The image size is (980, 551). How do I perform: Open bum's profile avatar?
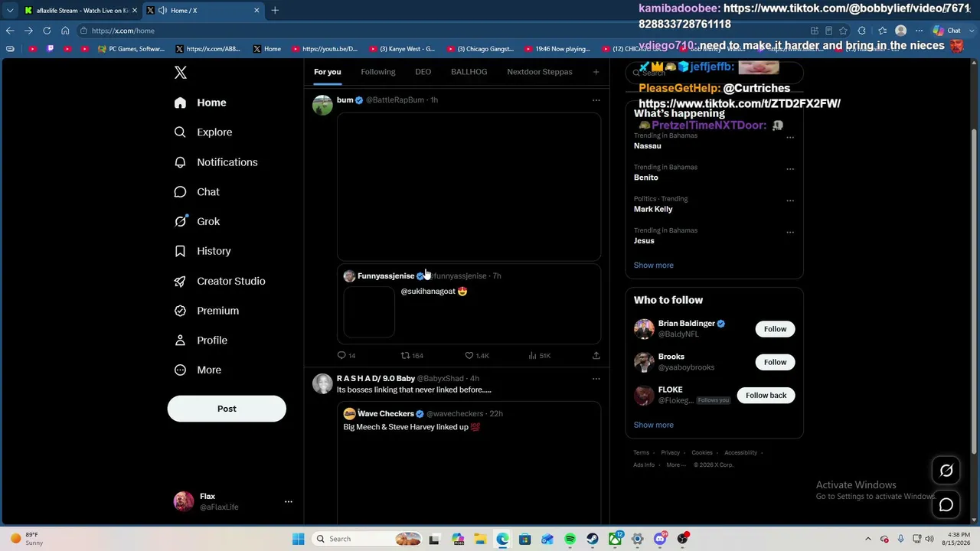[x=322, y=105]
